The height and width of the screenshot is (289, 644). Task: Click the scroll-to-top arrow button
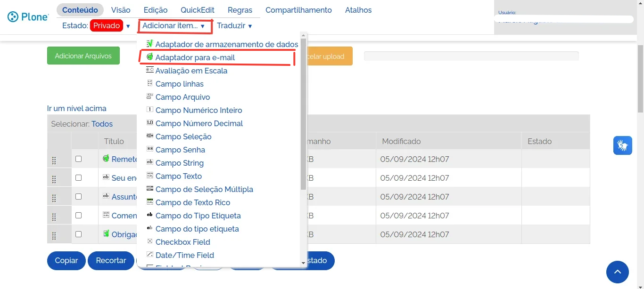click(617, 272)
